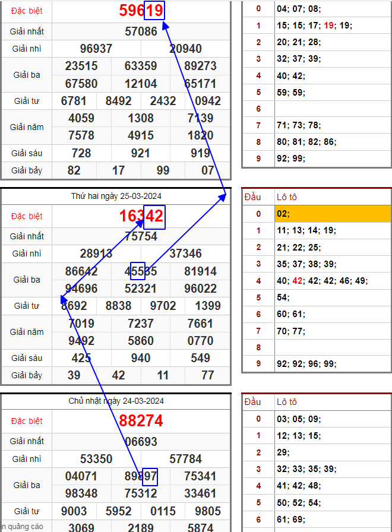Click the fourth prize number 9003
This screenshot has height=532, width=392.
pyautogui.click(x=74, y=511)
